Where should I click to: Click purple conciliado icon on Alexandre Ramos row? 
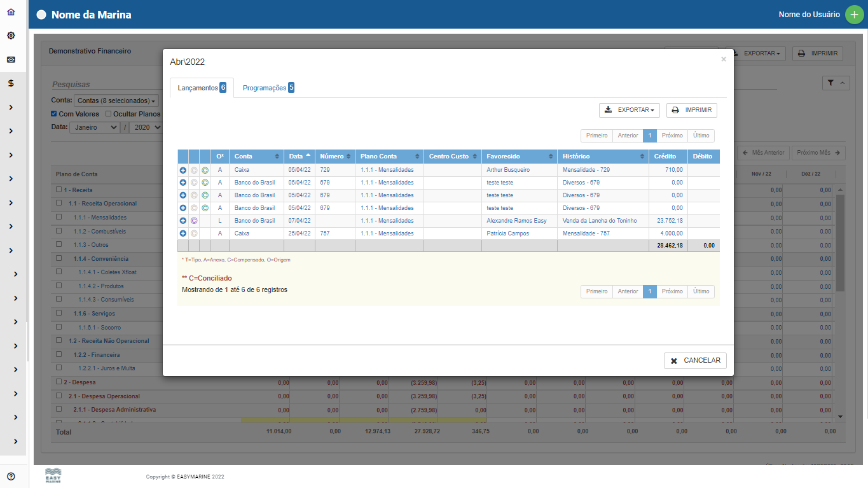(194, 221)
